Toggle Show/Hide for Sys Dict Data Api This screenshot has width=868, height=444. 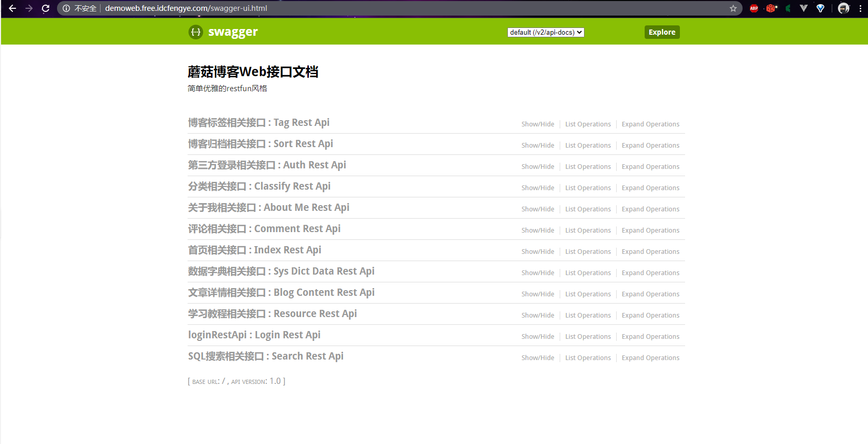[537, 273]
